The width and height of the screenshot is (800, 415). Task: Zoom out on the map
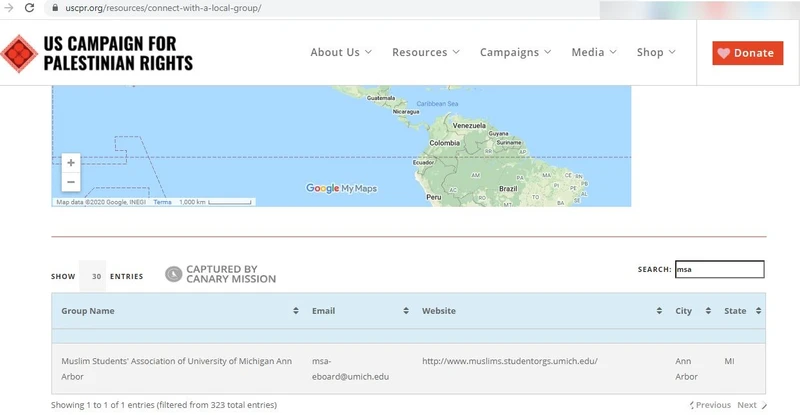(70, 182)
